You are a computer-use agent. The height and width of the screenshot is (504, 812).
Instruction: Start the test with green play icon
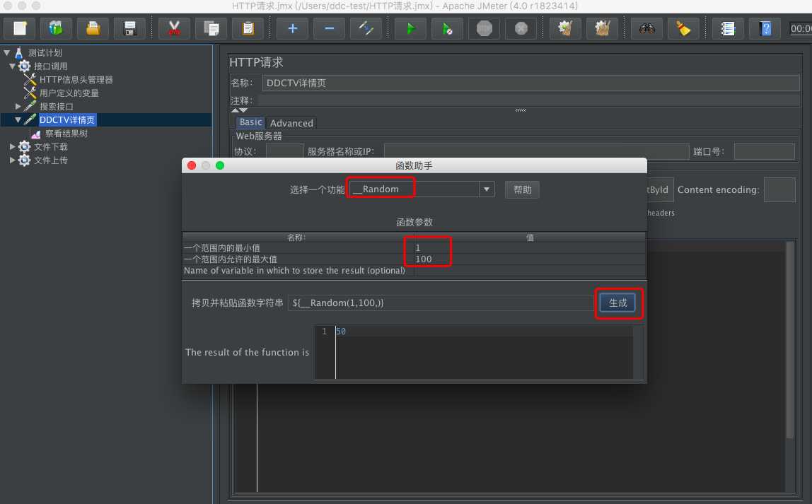point(411,28)
